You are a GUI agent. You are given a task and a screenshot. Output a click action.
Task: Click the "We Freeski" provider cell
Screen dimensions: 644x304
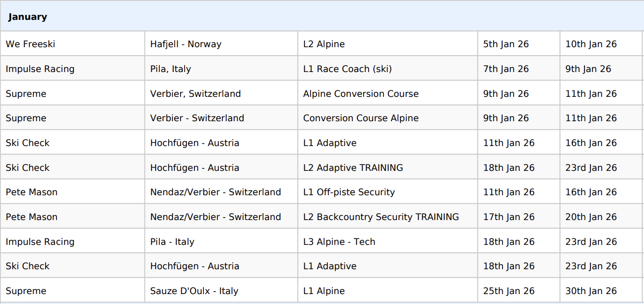pyautogui.click(x=30, y=44)
